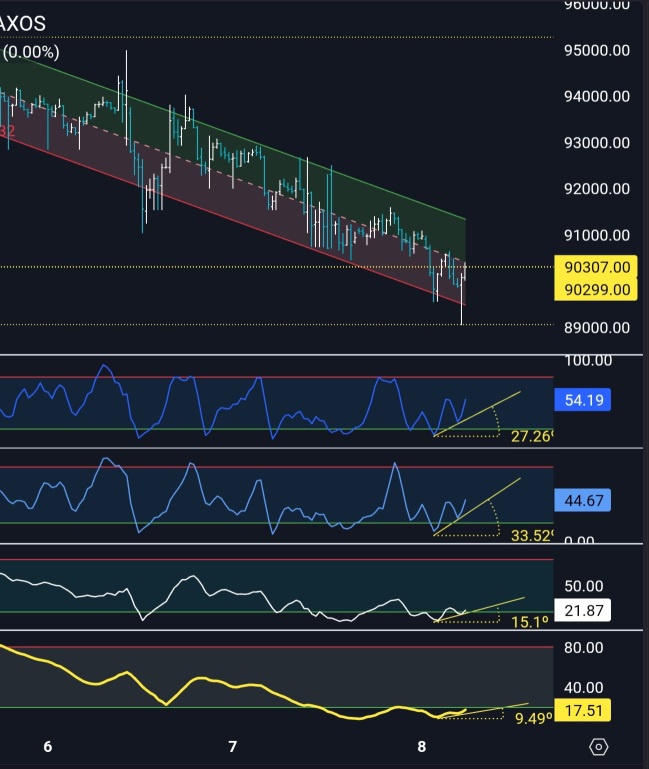The image size is (649, 769).
Task: Select the 27.26° angle annotation
Action: point(532,436)
